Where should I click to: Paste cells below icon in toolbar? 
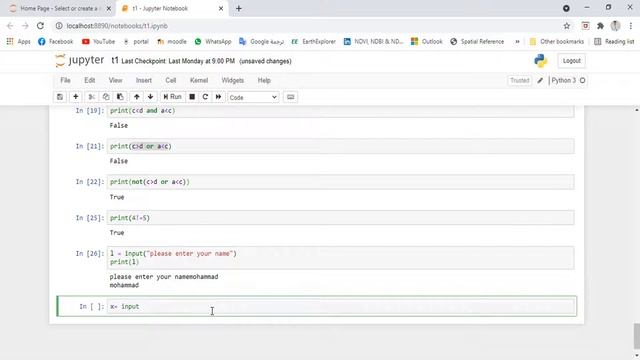pyautogui.click(x=120, y=97)
